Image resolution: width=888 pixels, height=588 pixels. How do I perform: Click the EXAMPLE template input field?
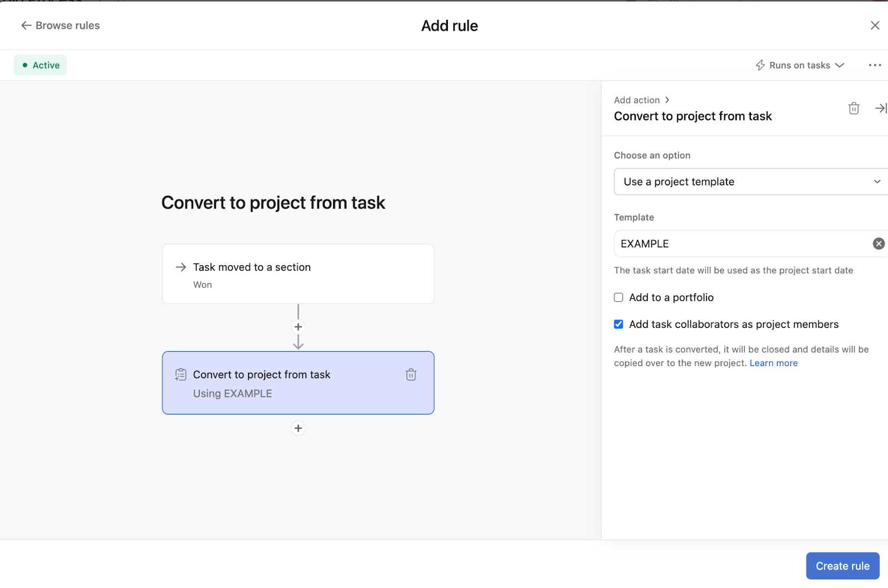click(738, 244)
